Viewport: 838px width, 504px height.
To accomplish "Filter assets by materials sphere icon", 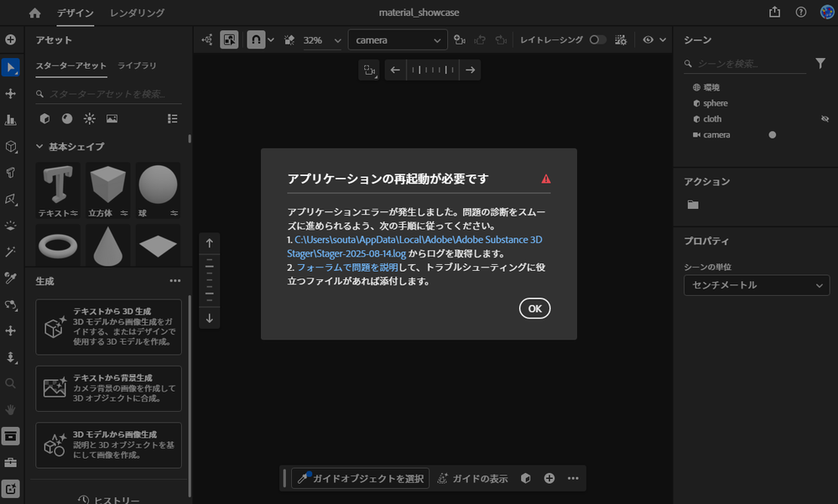I will point(67,118).
